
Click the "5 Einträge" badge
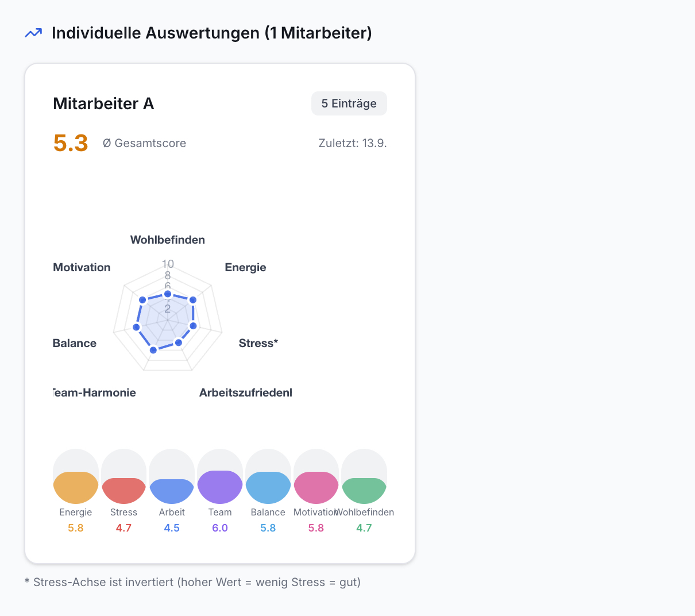coord(349,103)
